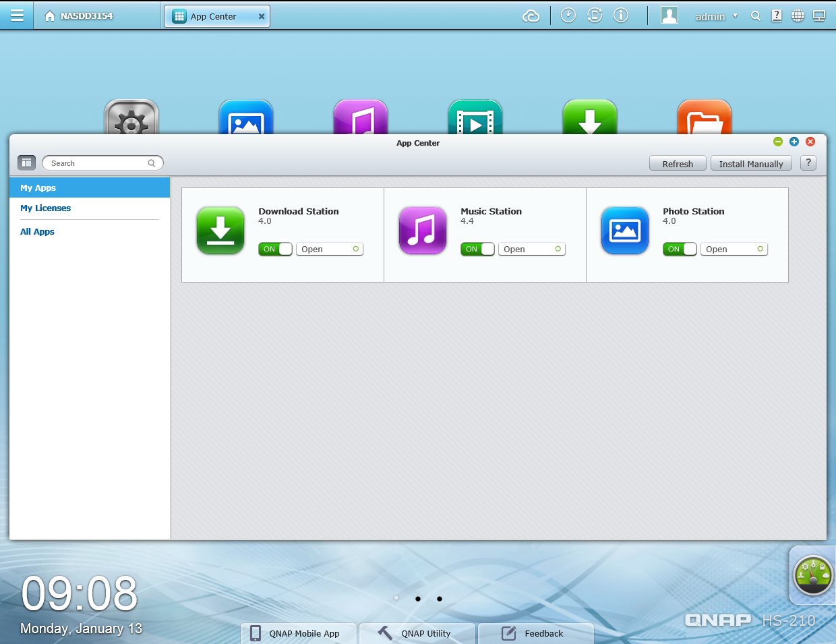The image size is (836, 644).
Task: Toggle the App Center sidebar view icon
Action: 26,163
